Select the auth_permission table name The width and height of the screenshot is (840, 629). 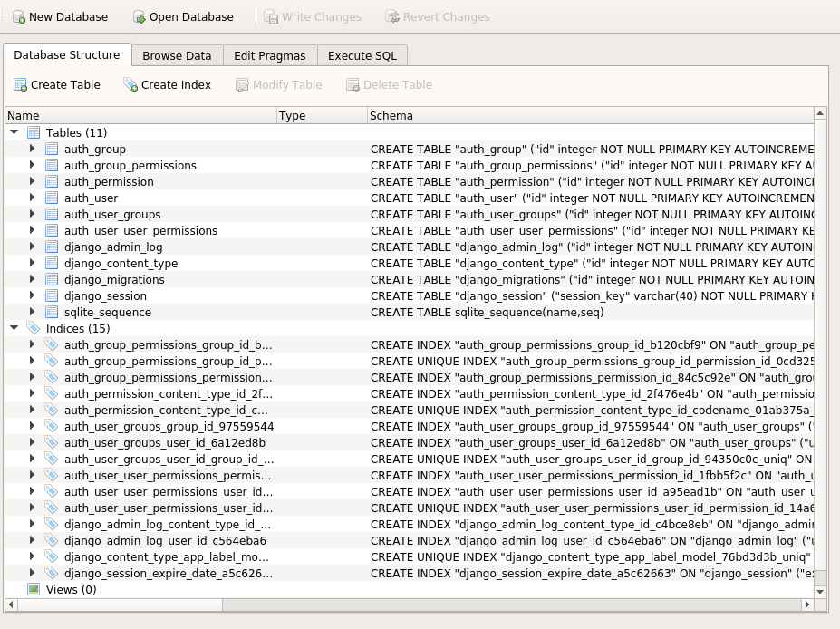click(109, 182)
